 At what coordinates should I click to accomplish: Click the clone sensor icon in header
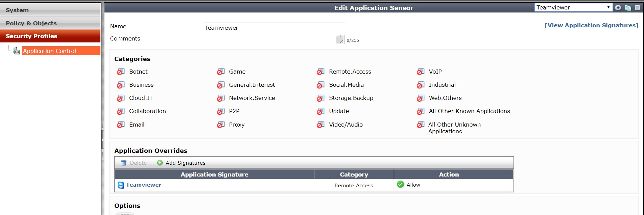pyautogui.click(x=628, y=7)
